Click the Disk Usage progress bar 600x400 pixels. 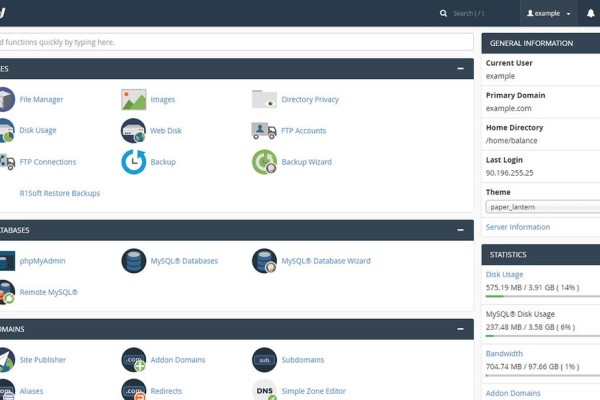click(x=543, y=296)
